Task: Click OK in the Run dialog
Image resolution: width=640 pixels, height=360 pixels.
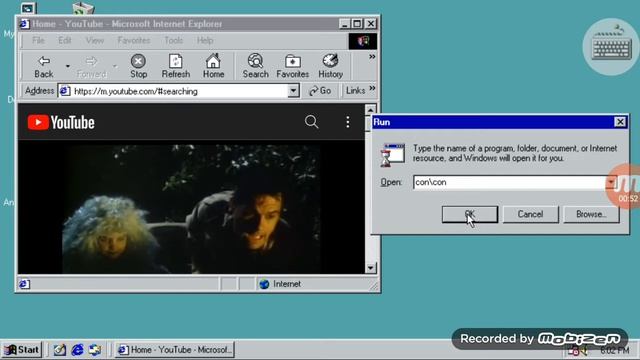Action: pos(470,214)
